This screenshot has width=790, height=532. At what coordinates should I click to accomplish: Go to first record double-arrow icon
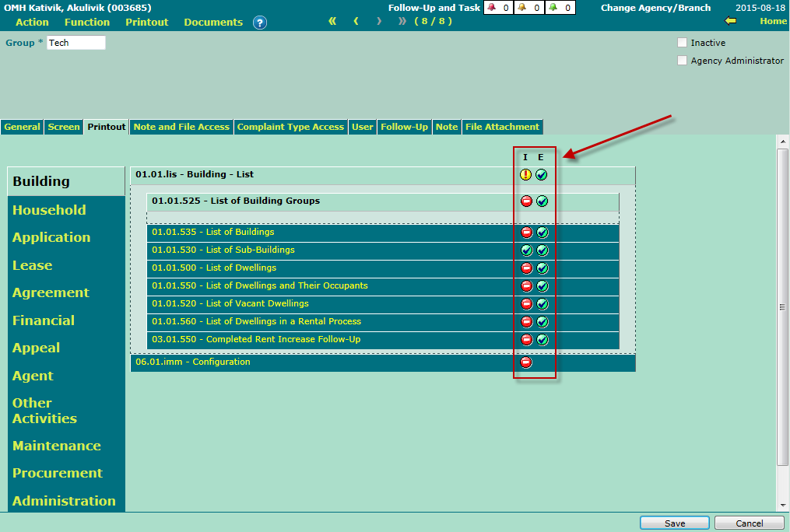333,21
